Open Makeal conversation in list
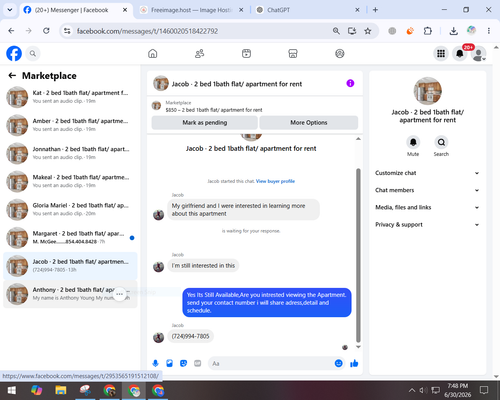Image resolution: width=500 pixels, height=400 pixels. point(70,181)
